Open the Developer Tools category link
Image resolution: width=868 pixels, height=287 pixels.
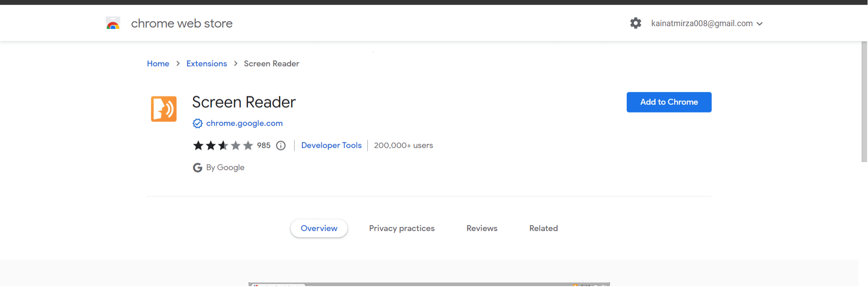click(x=331, y=146)
